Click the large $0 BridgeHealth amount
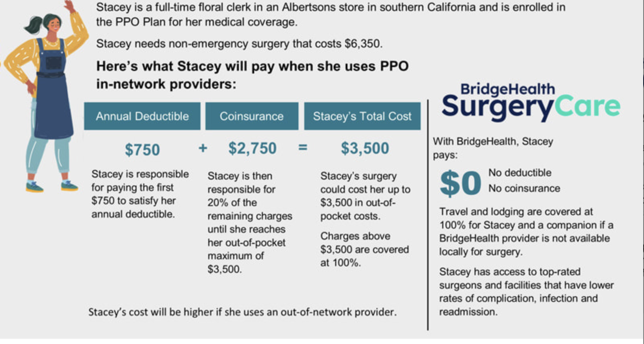 click(x=460, y=183)
